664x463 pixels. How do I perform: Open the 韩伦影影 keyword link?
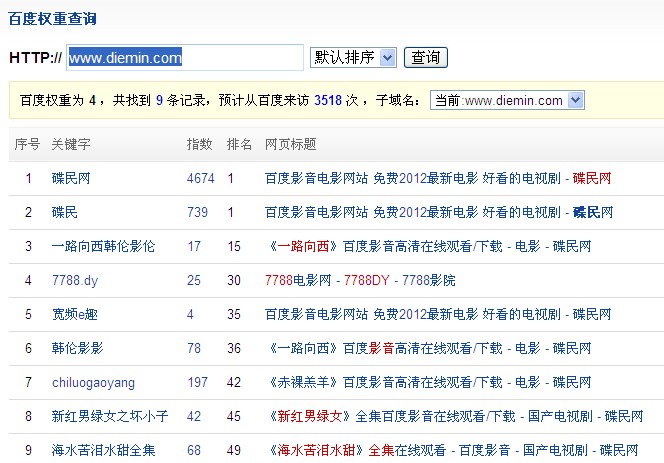(77, 348)
